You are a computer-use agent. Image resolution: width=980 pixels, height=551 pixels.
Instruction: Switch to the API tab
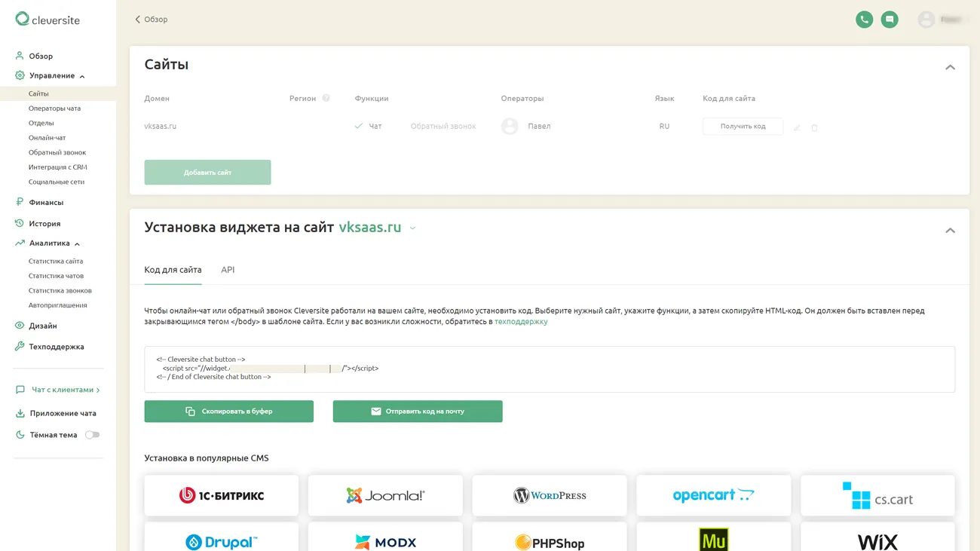point(228,270)
